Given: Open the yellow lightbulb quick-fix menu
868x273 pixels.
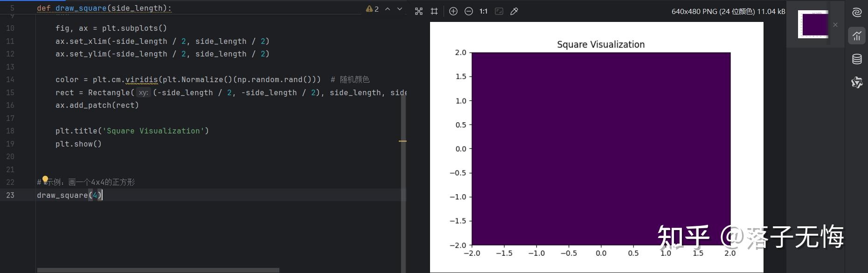Looking at the screenshot, I should click(x=45, y=179).
